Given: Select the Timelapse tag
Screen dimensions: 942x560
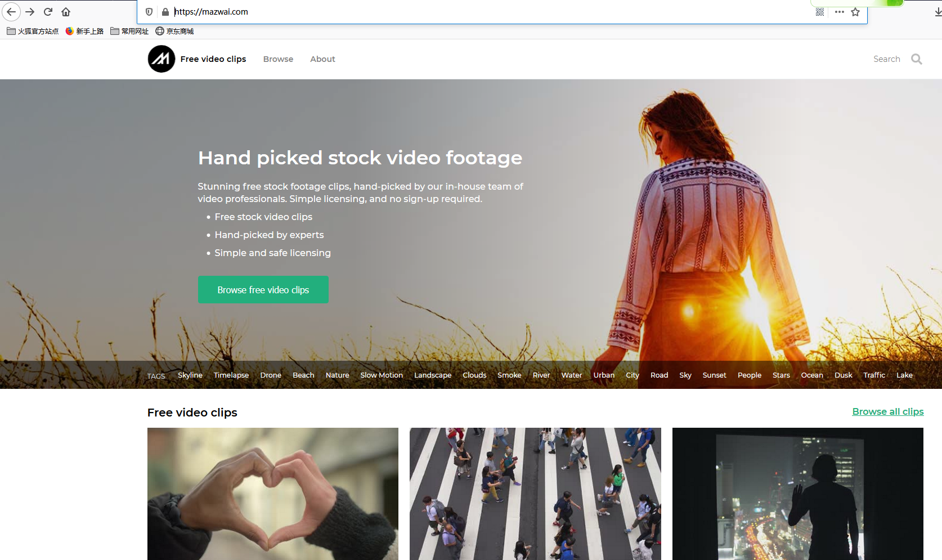Looking at the screenshot, I should pos(231,375).
